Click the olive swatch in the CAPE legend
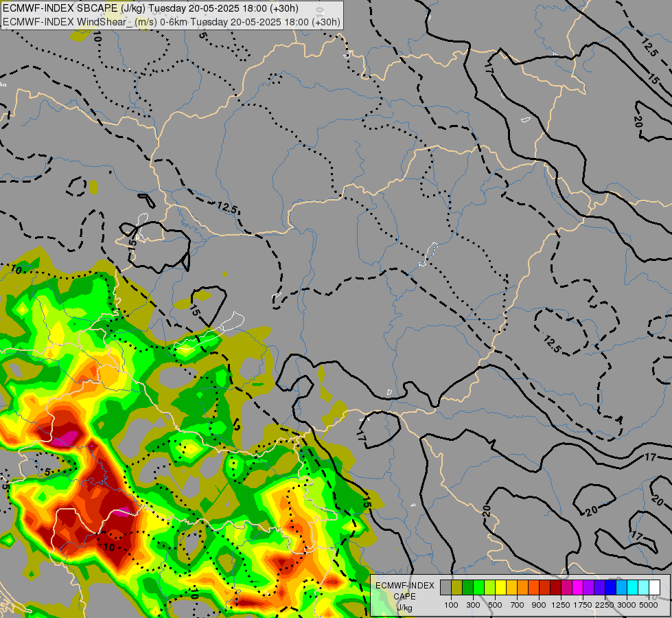Screen dimensions: 672x618 tap(457, 587)
